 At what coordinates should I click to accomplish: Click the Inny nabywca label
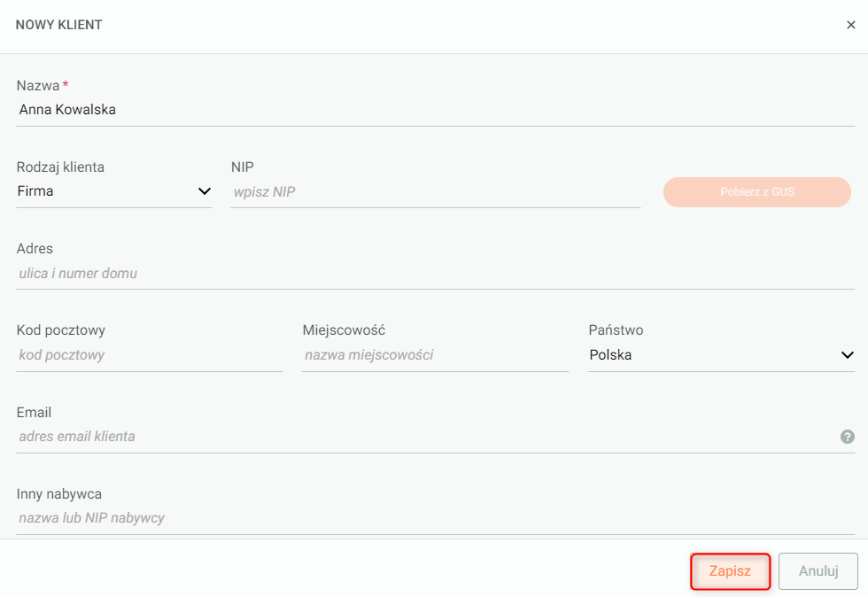click(x=59, y=494)
